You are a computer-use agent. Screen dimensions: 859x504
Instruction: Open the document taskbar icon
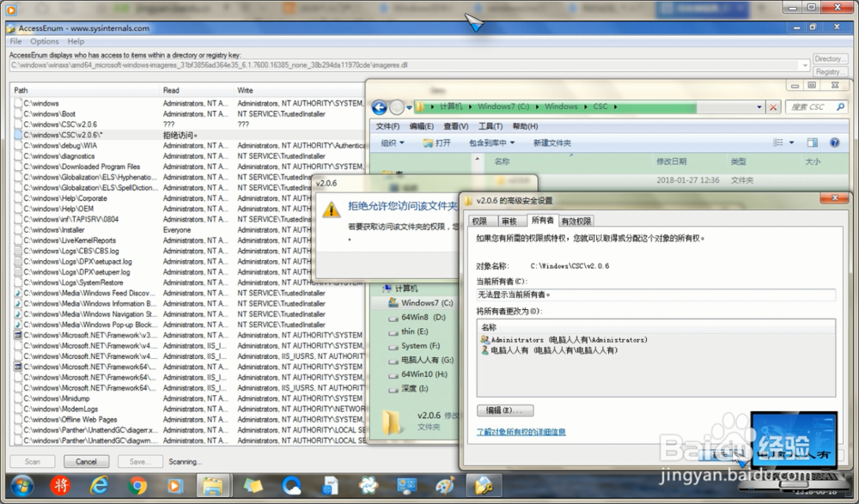pos(330,485)
